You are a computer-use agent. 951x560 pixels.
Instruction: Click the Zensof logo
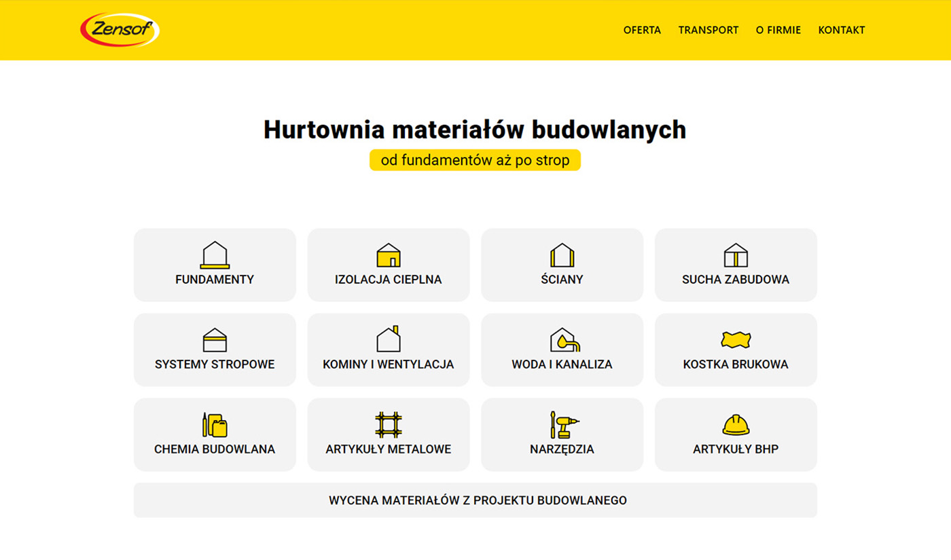(x=120, y=30)
